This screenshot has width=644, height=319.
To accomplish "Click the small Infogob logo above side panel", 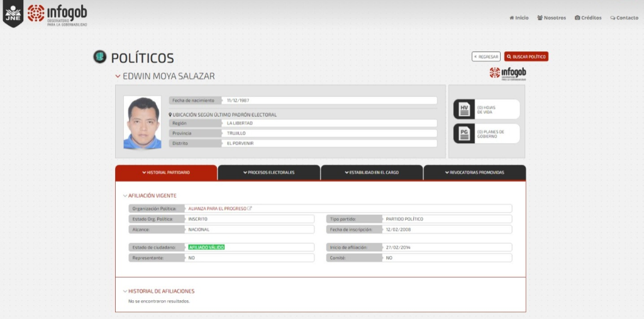I will click(x=508, y=73).
